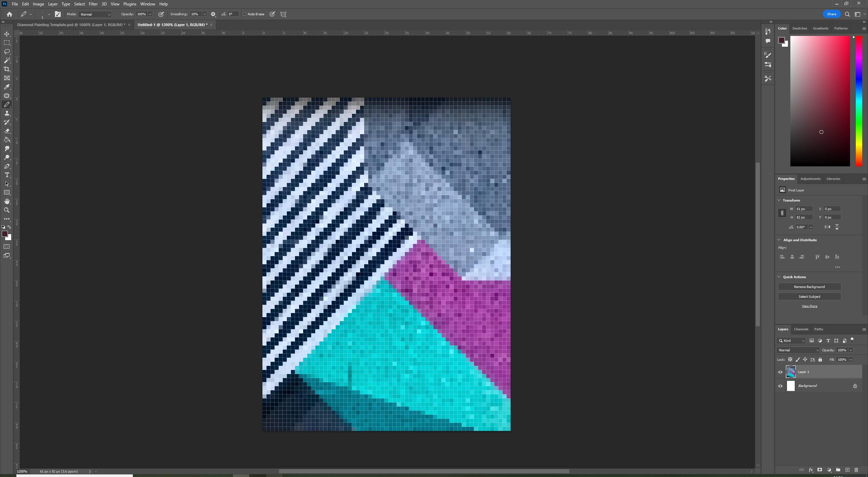Viewport: 868px width, 477px height.
Task: Collapse the Quick Actions section
Action: click(x=779, y=277)
